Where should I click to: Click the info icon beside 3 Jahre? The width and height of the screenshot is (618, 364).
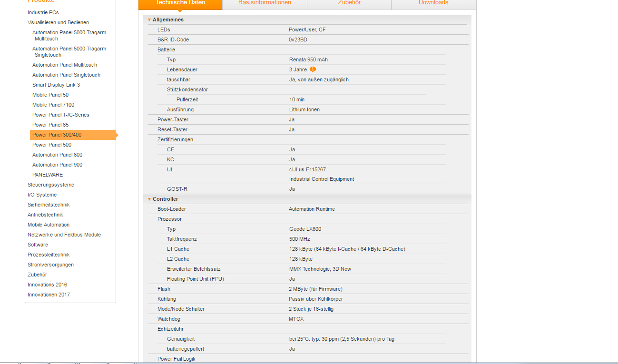(313, 69)
